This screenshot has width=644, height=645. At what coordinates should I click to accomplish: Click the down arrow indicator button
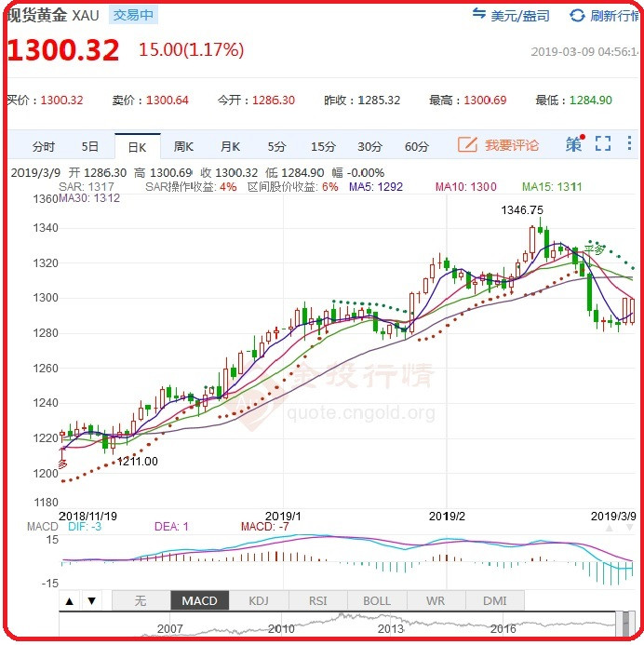pos(92,601)
